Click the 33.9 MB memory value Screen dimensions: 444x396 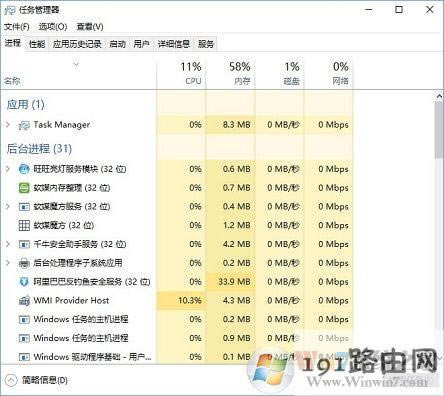pyautogui.click(x=234, y=282)
